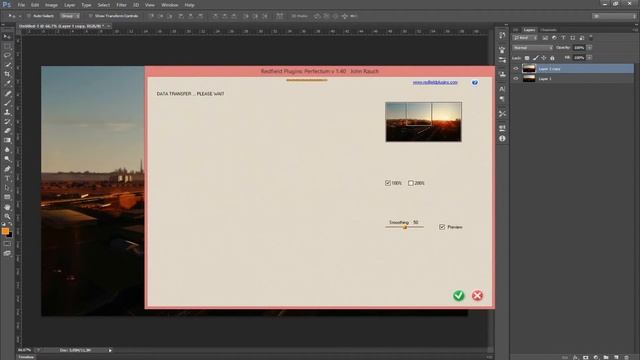This screenshot has height=360, width=640.
Task: Open the Filter menu
Action: point(121,5)
